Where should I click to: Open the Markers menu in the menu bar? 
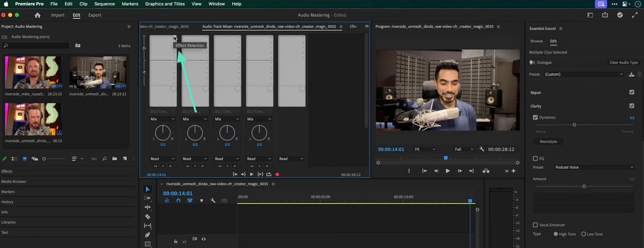click(x=130, y=4)
